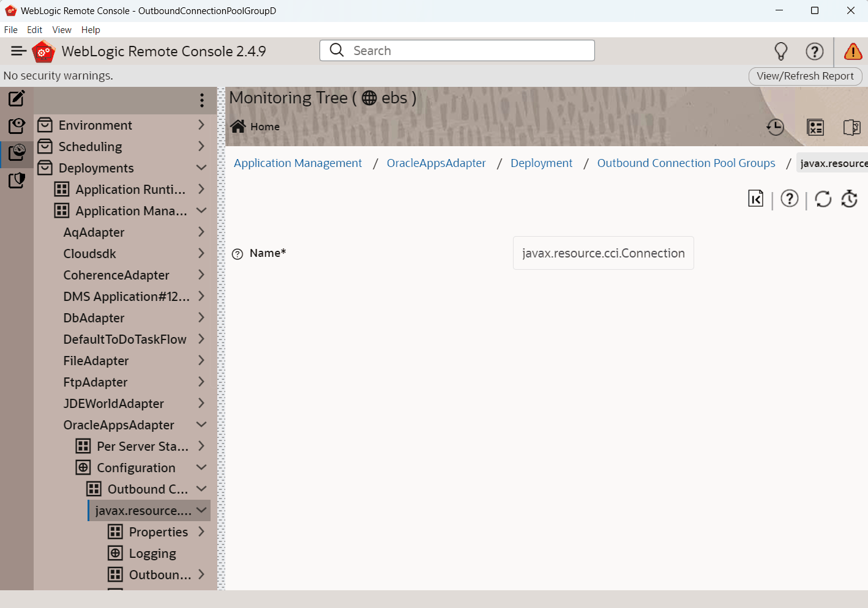Click into the Search field
The width and height of the screenshot is (868, 608).
pos(457,51)
